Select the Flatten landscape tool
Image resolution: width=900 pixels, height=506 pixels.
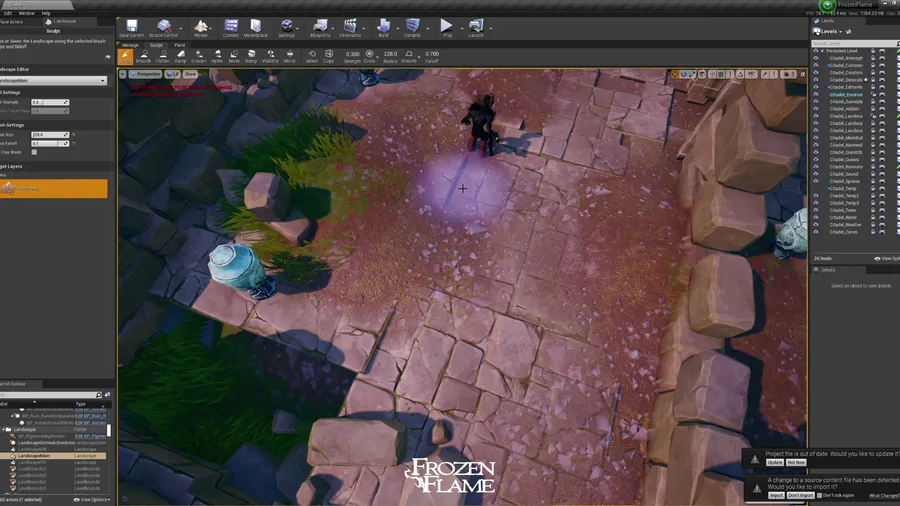point(163,56)
